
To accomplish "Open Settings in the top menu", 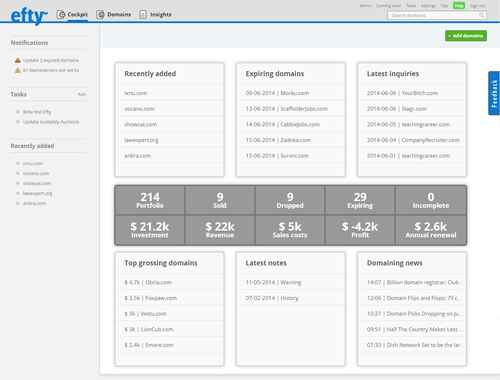I will [428, 6].
